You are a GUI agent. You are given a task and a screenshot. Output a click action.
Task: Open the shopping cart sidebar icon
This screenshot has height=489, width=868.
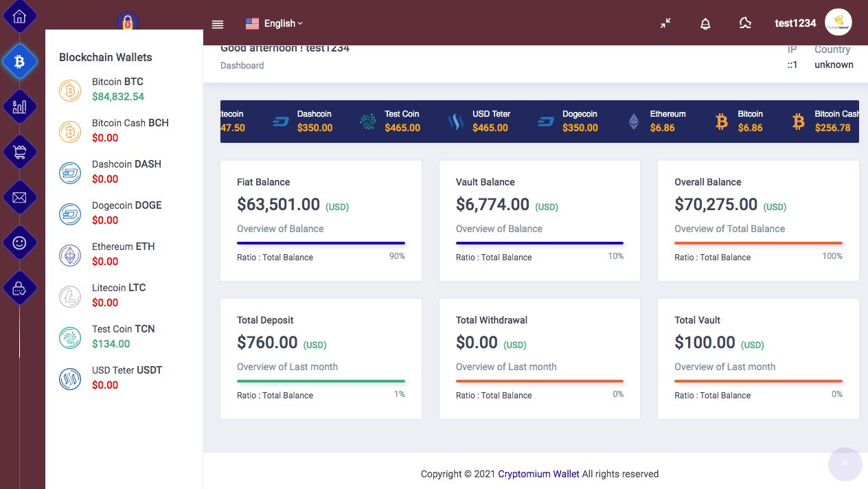[19, 152]
